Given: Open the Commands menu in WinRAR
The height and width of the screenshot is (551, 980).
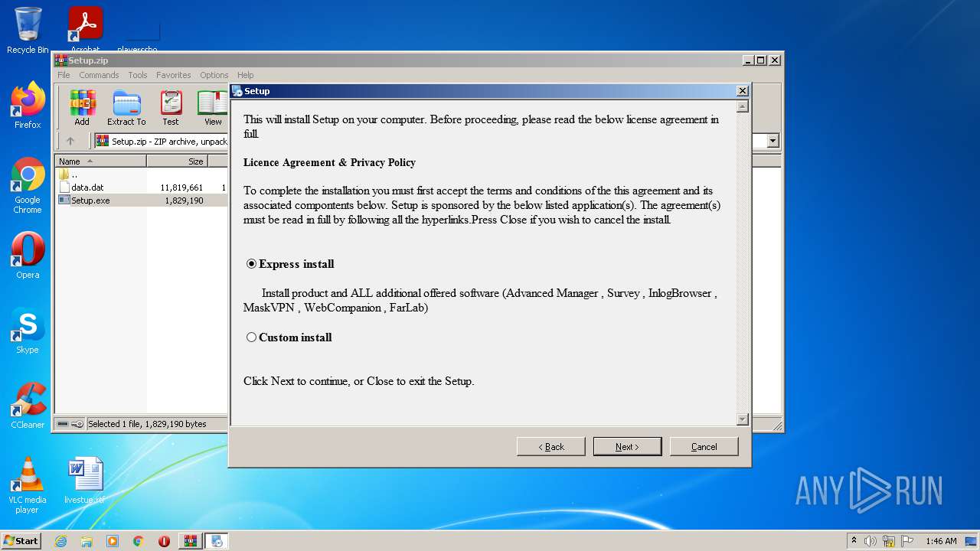Looking at the screenshot, I should tap(99, 75).
